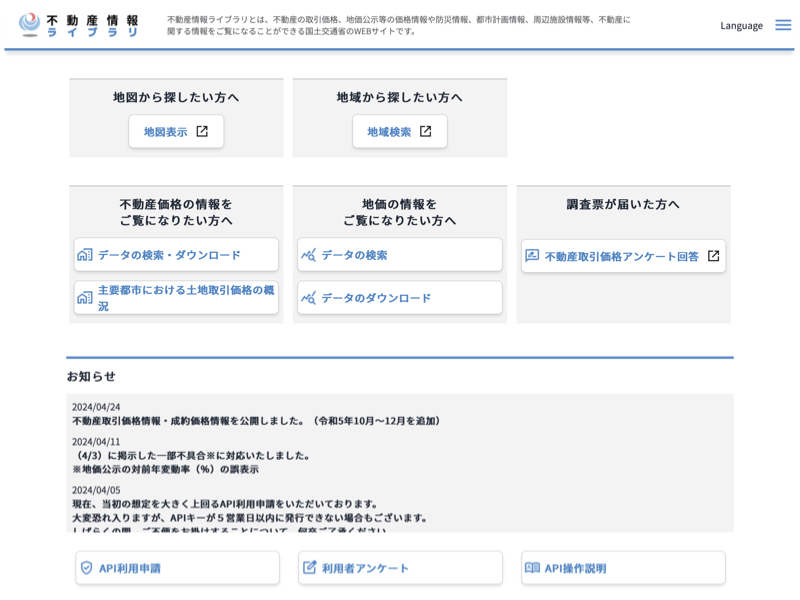Click the external-link icon beside 地域検索

[425, 131]
